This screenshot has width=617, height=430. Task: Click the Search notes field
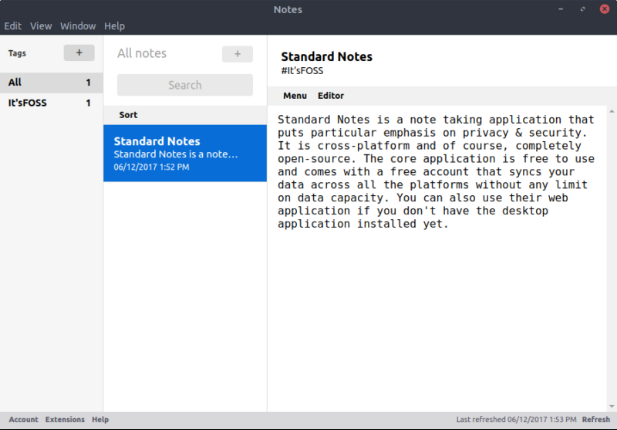185,85
